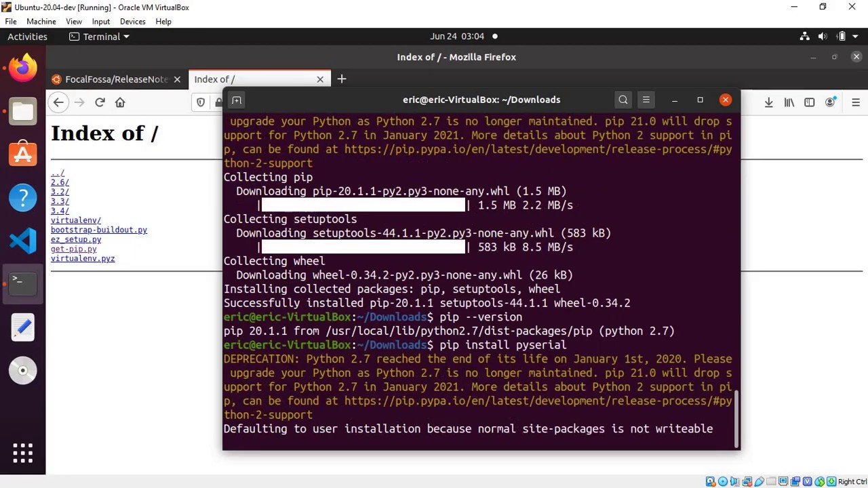The image size is (868, 488).
Task: Open the VirtualBox View menu
Action: 74,22
